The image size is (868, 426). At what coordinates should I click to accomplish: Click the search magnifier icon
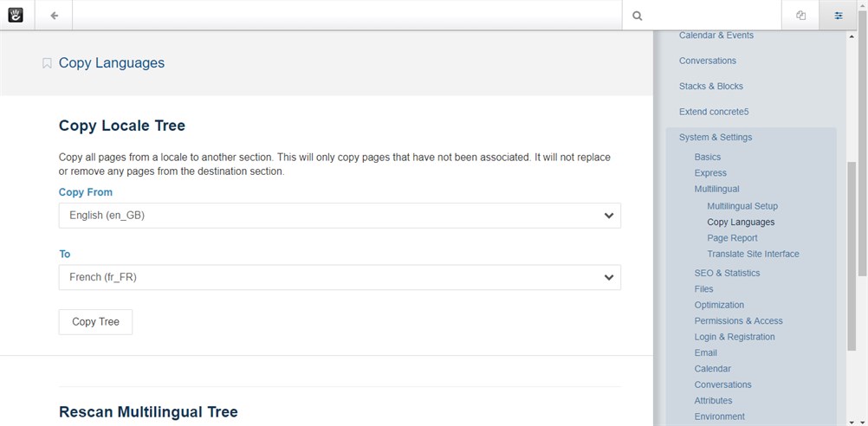coord(638,16)
